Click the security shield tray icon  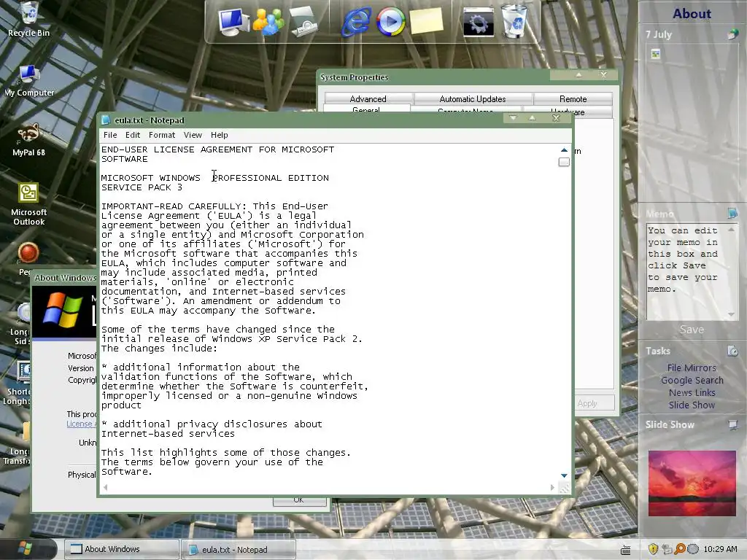point(653,549)
